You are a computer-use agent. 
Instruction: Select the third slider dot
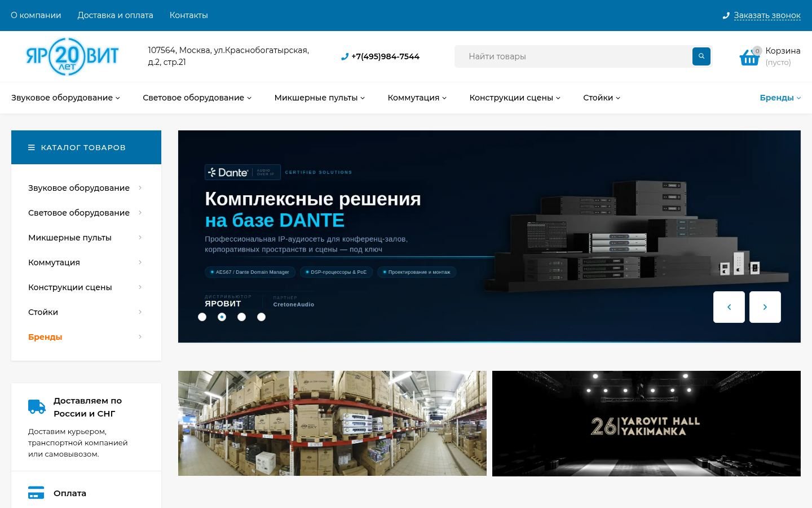[242, 317]
